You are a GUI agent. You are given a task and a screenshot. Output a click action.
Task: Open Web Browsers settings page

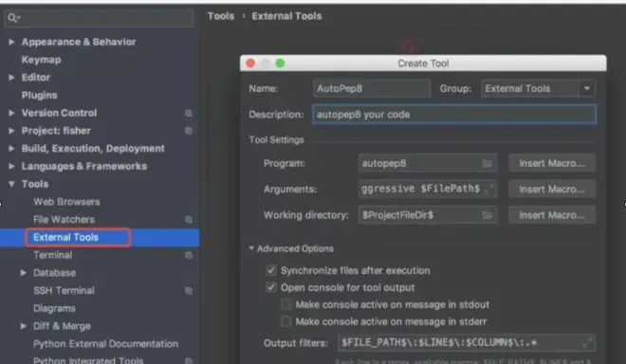(x=66, y=202)
